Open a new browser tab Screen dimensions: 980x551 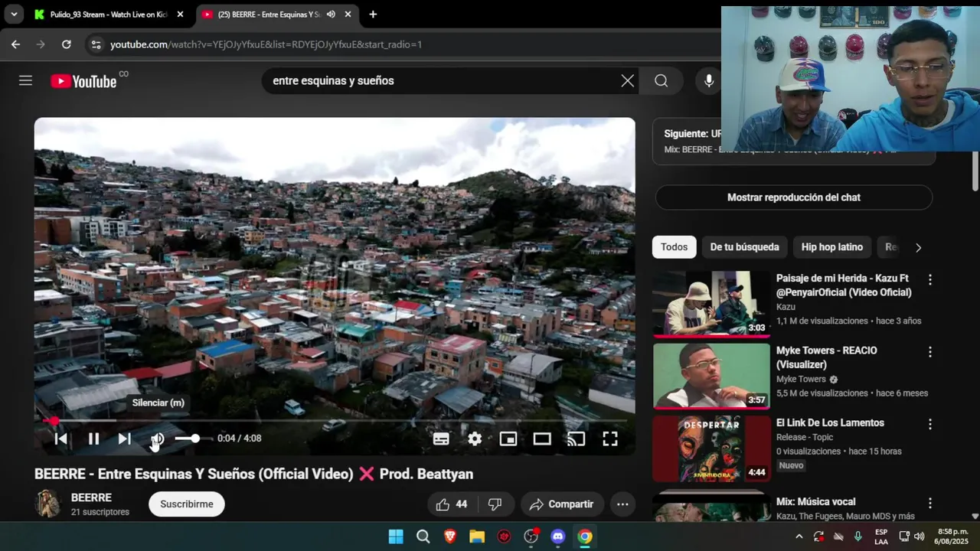[x=373, y=15]
